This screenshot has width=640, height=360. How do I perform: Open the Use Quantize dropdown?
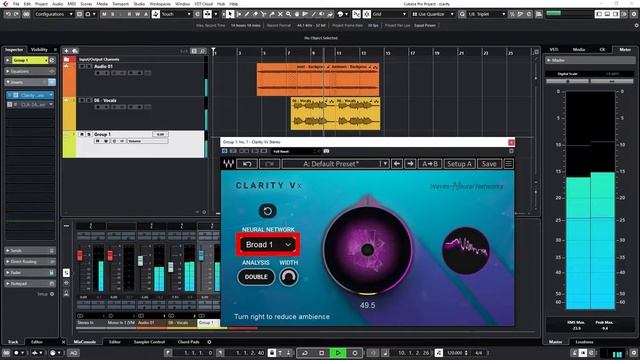click(x=433, y=14)
